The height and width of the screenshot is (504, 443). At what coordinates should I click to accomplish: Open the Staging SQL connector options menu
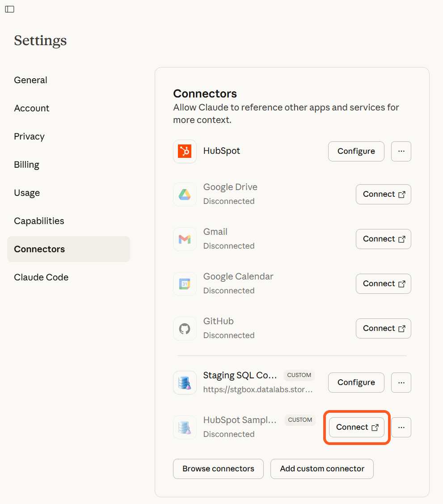pos(401,382)
